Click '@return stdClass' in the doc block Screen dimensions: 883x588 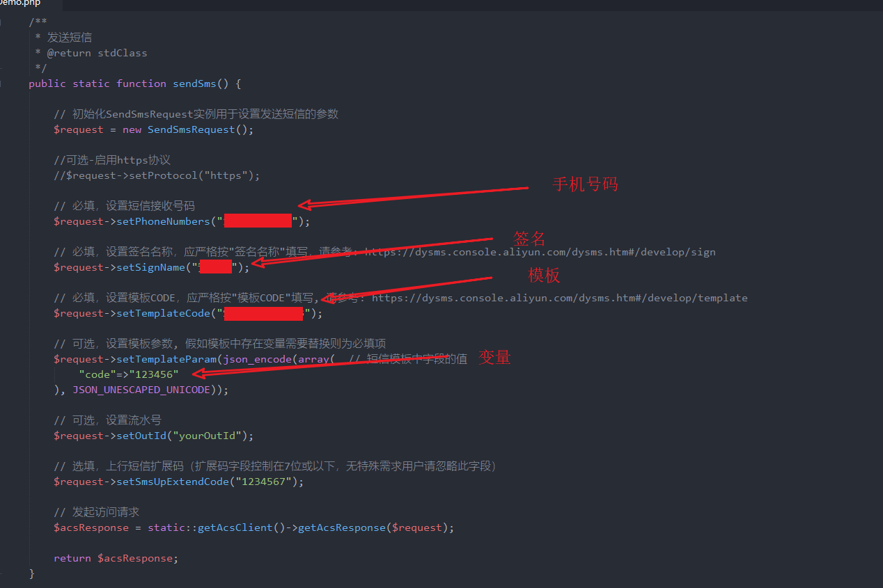click(x=97, y=53)
